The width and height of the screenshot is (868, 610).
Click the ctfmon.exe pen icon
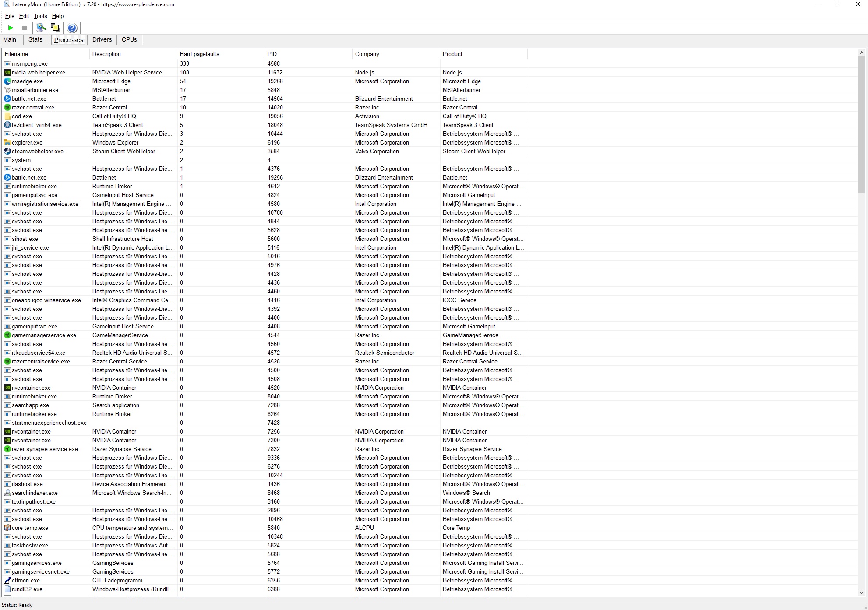[x=7, y=581]
